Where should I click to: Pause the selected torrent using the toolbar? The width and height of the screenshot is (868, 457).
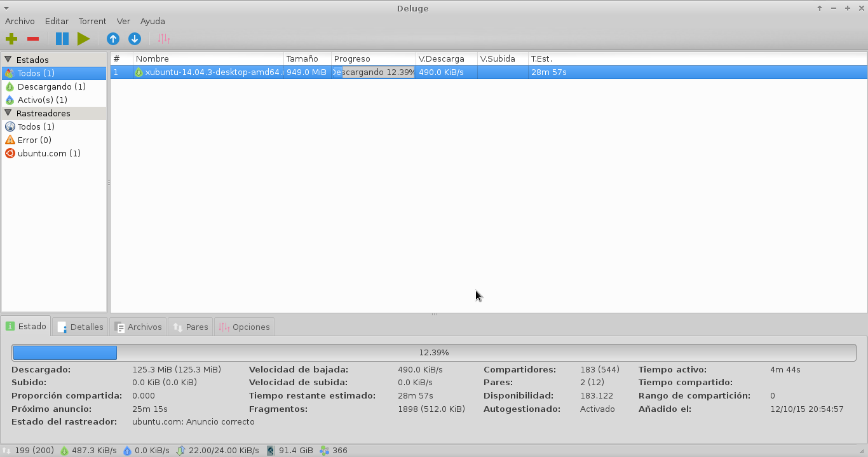click(x=62, y=39)
